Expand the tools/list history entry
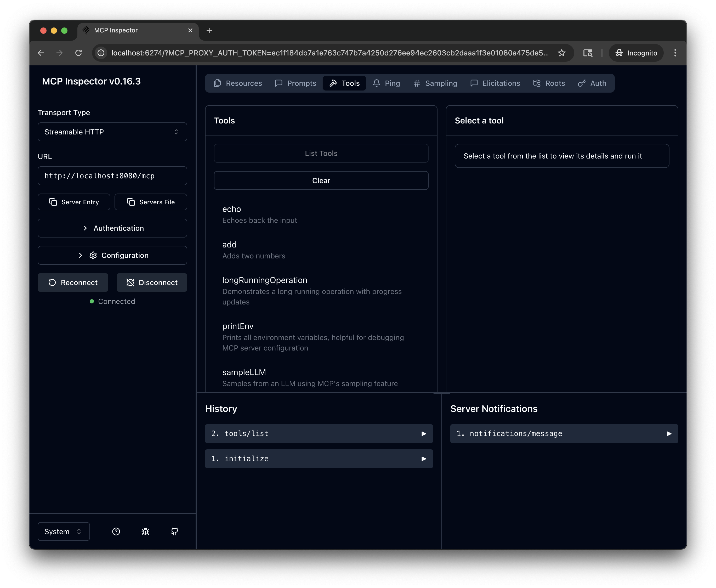Image resolution: width=716 pixels, height=588 pixels. [x=319, y=434]
